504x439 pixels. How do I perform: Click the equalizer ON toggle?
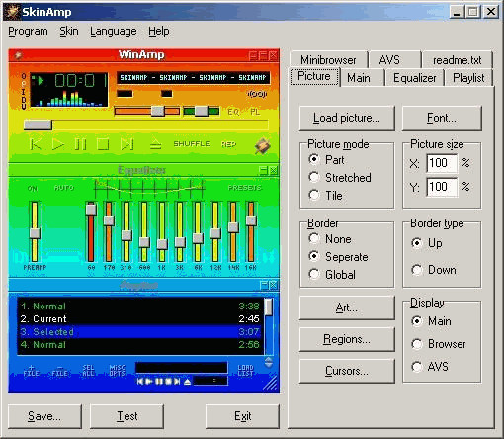click(x=33, y=188)
